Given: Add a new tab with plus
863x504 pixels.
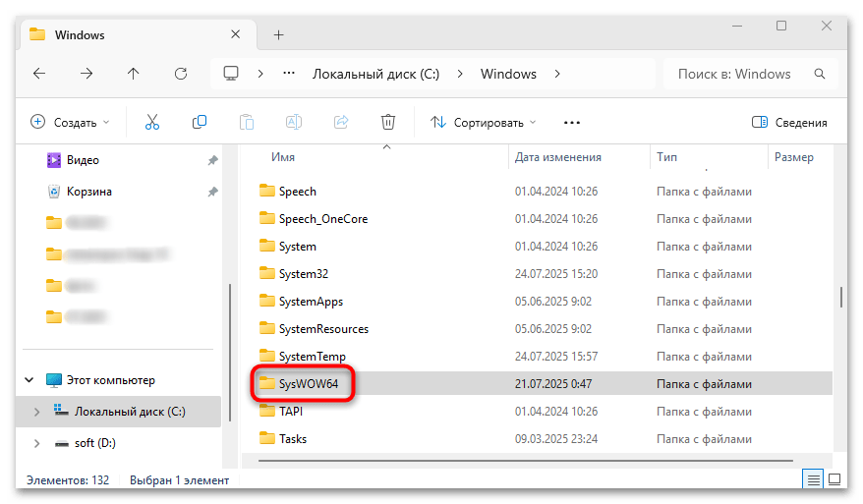Looking at the screenshot, I should pyautogui.click(x=278, y=34).
